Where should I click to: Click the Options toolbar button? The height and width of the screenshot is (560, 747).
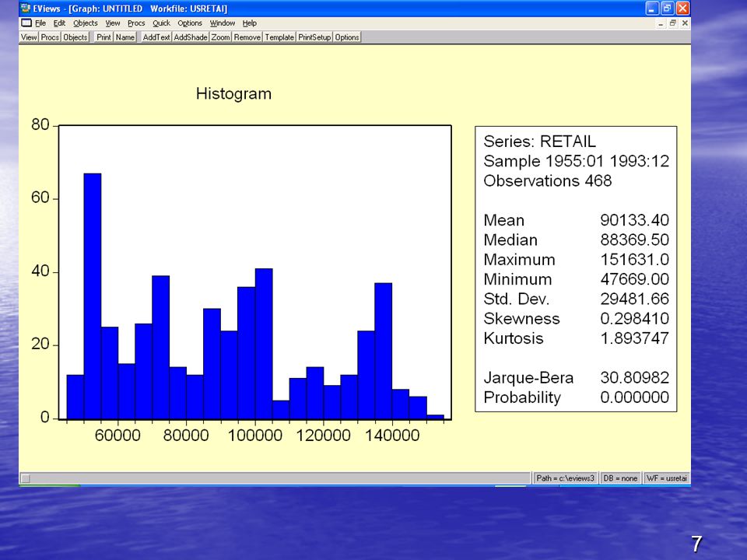[x=347, y=37]
